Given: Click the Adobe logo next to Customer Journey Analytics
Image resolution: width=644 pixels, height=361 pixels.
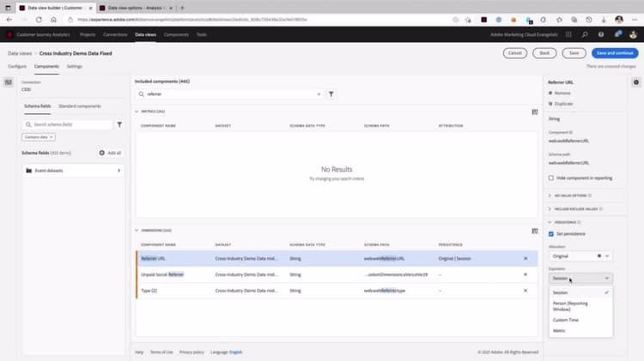Looking at the screenshot, I should click(9, 34).
